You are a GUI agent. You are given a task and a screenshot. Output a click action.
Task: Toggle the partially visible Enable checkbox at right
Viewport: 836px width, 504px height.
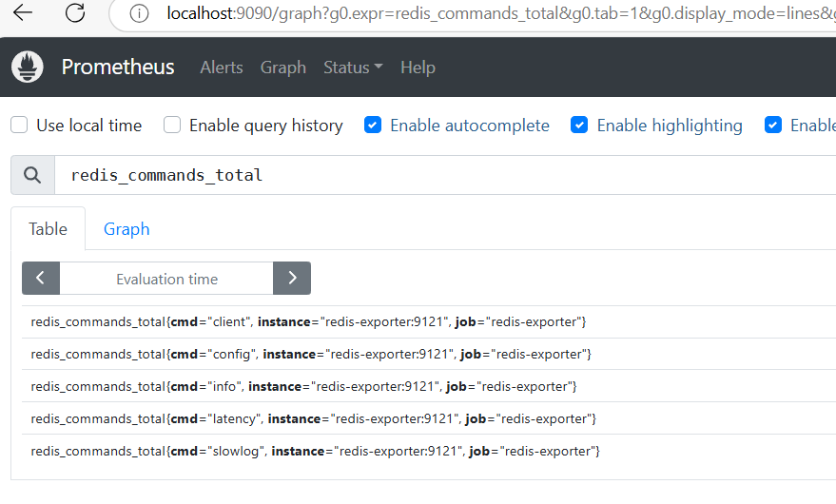[x=773, y=126]
